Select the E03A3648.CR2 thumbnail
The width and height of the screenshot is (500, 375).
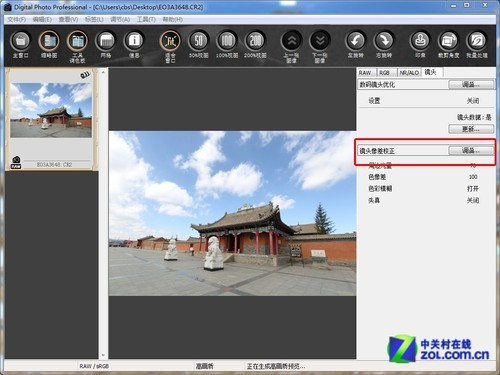coord(51,119)
